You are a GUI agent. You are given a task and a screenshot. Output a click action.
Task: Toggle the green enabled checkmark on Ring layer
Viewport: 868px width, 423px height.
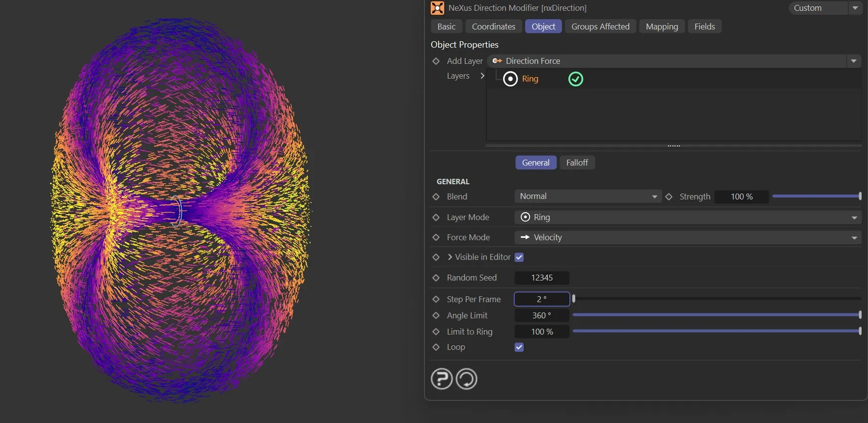[x=576, y=79]
